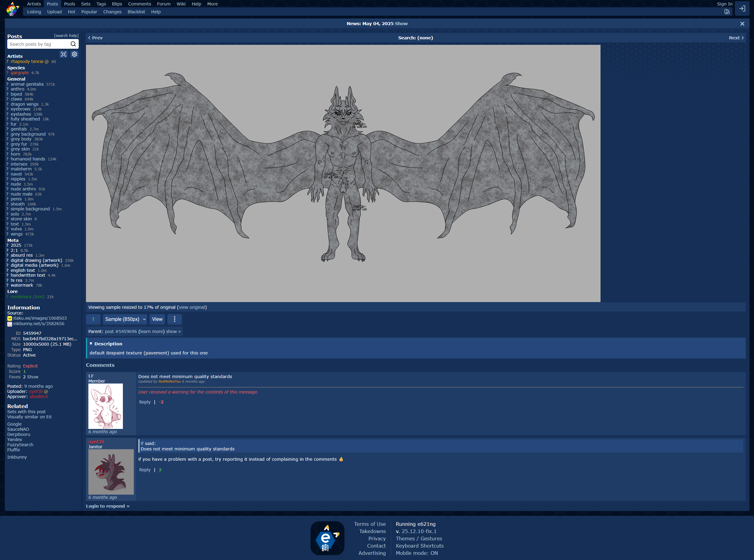Viewport: 754px width, 560px height.
Task: Open the Pools menu item
Action: pyautogui.click(x=70, y=4)
